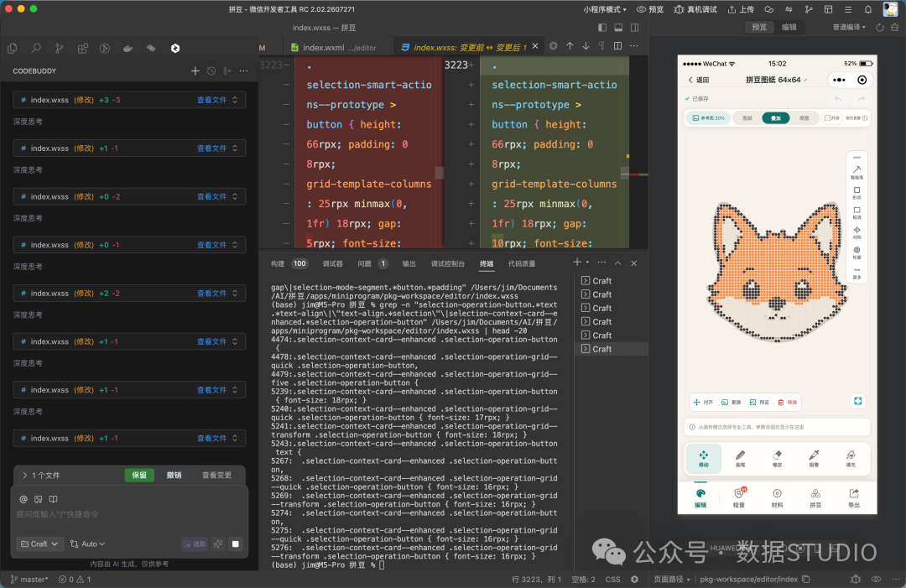This screenshot has width=906, height=588.
Task: Toggle the 选取 selection mode button
Action: coord(194,544)
